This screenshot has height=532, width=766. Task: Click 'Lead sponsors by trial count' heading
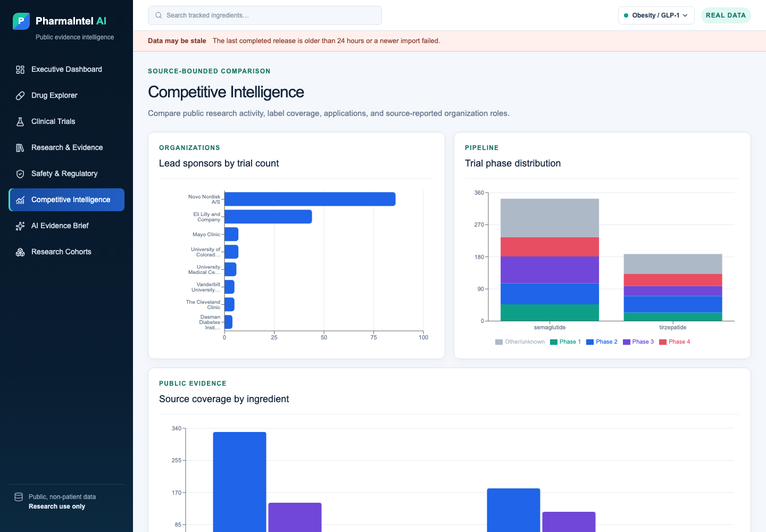219,163
